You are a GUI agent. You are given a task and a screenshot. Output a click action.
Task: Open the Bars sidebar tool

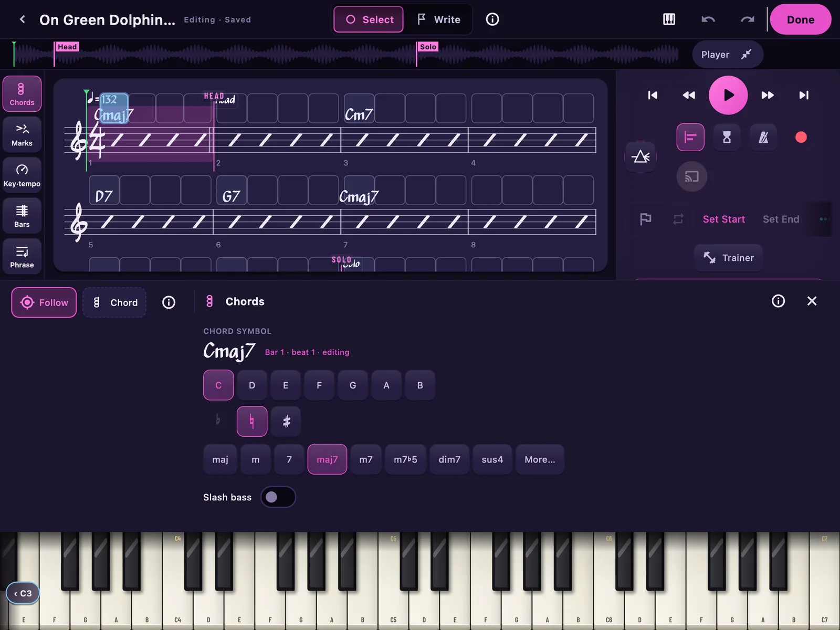coord(22,216)
